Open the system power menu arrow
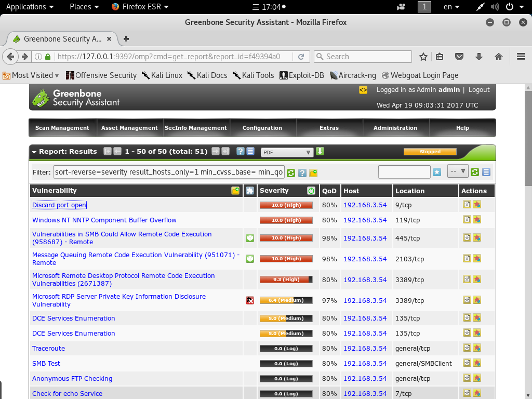The height and width of the screenshot is (399, 532). [522, 7]
